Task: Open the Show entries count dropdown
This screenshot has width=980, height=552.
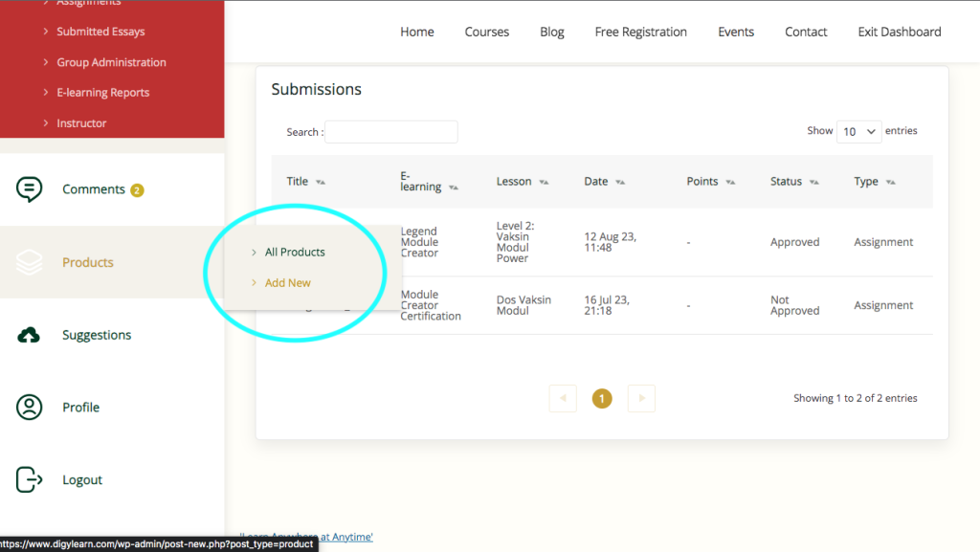Action: [x=858, y=132]
